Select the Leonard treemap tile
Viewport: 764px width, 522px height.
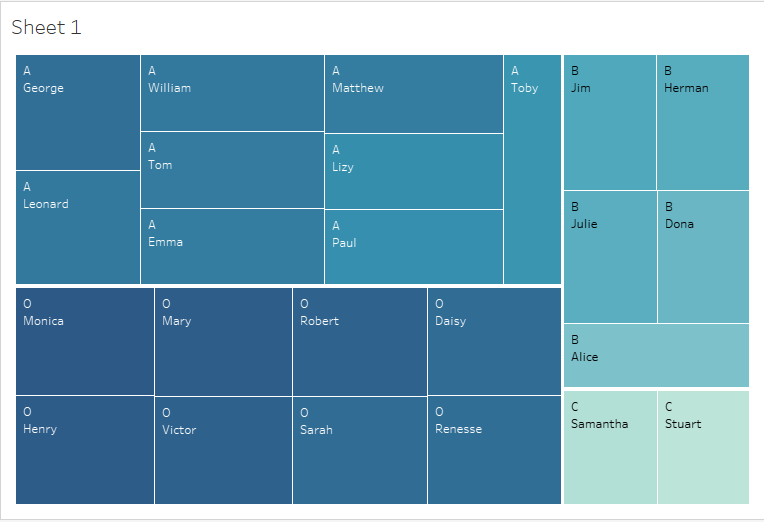click(78, 227)
